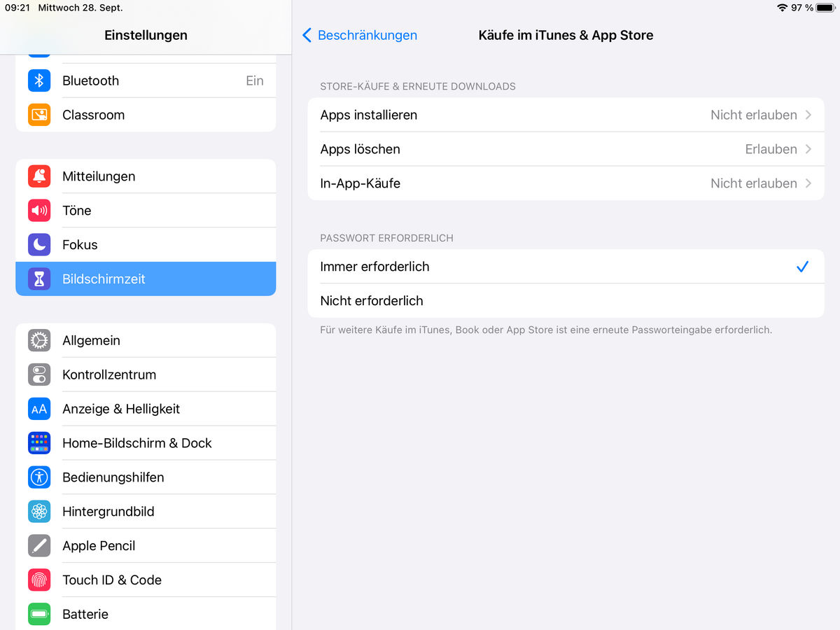Screen dimensions: 840x630
Task: Open Hintergrundbild wallpaper settings
Action: click(x=108, y=512)
